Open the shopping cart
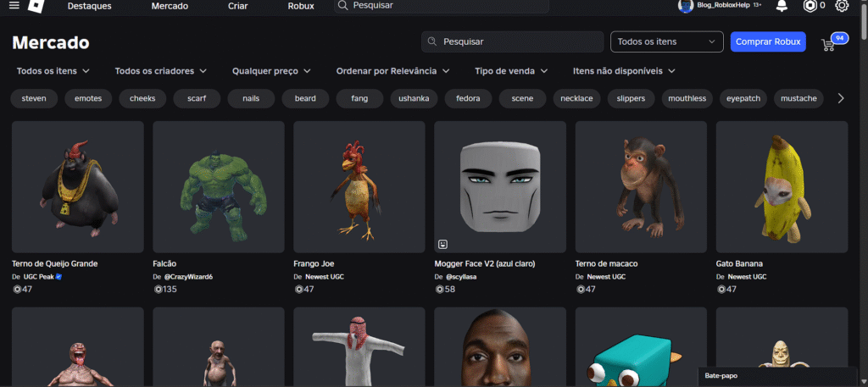This screenshot has width=868, height=387. pos(828,43)
